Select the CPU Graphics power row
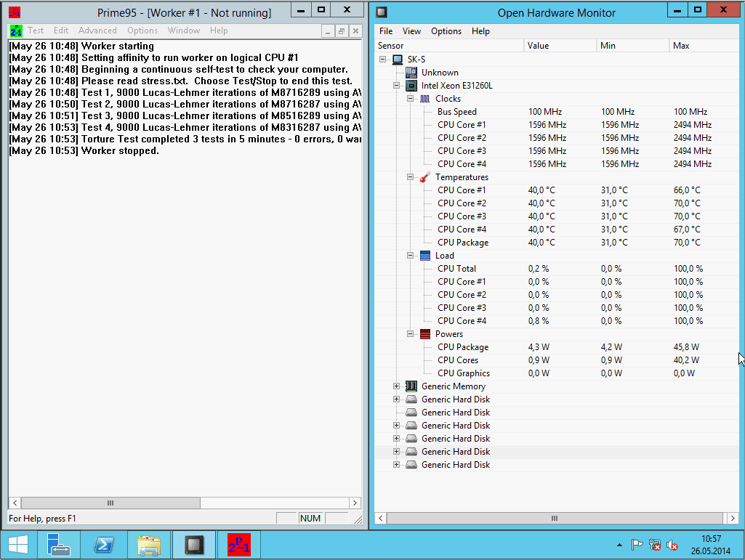This screenshot has height=560, width=745. 556,373
